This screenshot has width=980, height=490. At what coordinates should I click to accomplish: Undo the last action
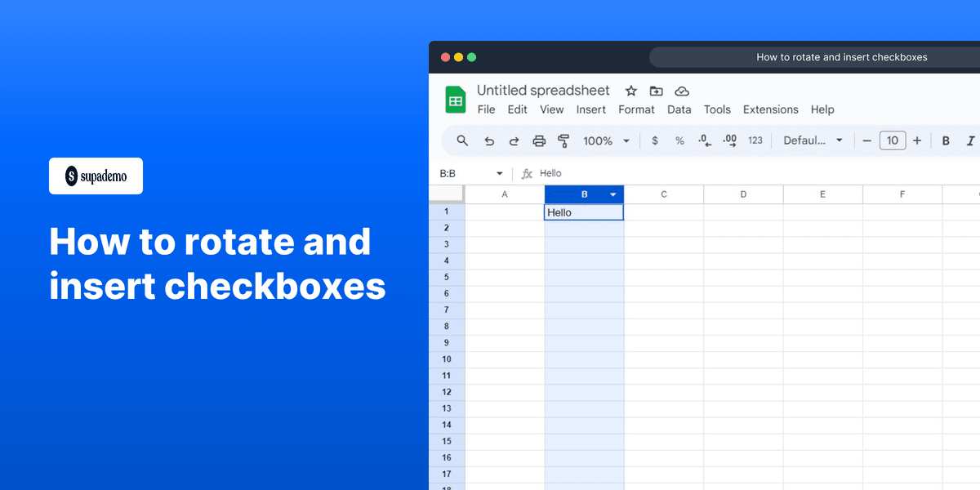[x=489, y=140]
